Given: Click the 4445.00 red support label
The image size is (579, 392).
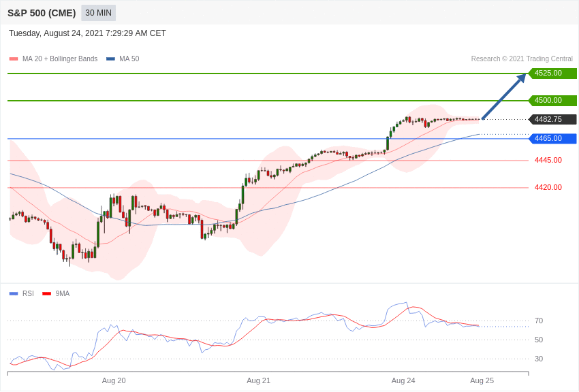Looking at the screenshot, I should click(548, 161).
